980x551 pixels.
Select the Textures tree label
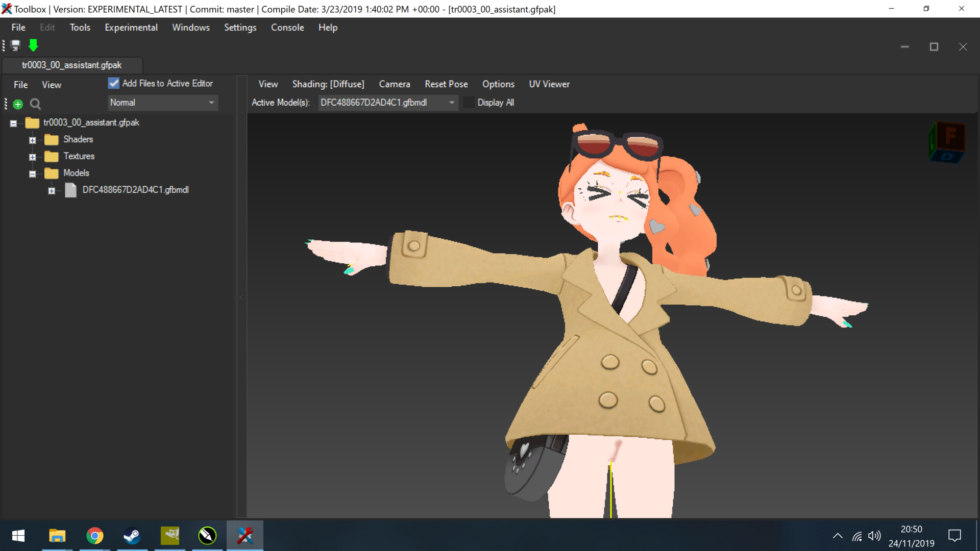pyautogui.click(x=79, y=156)
